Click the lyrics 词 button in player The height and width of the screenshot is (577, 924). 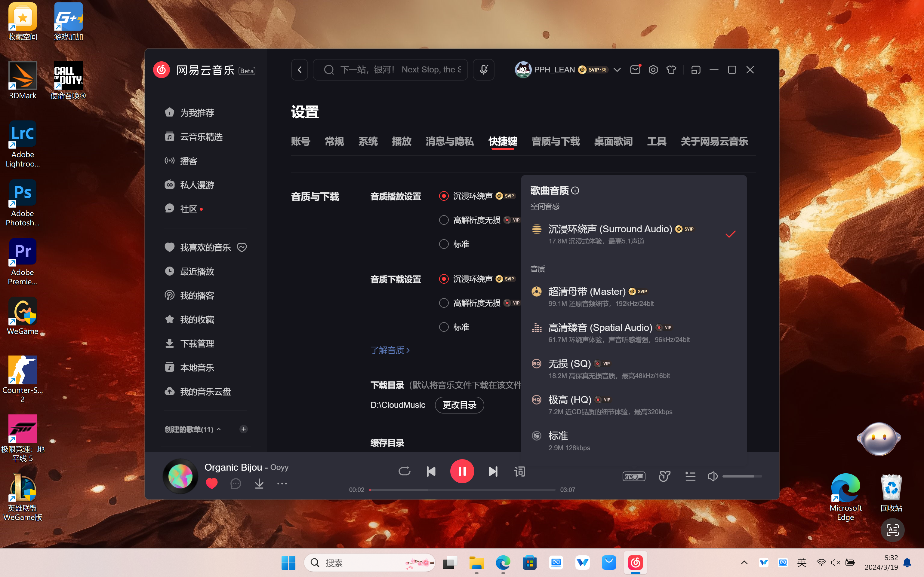click(x=519, y=471)
